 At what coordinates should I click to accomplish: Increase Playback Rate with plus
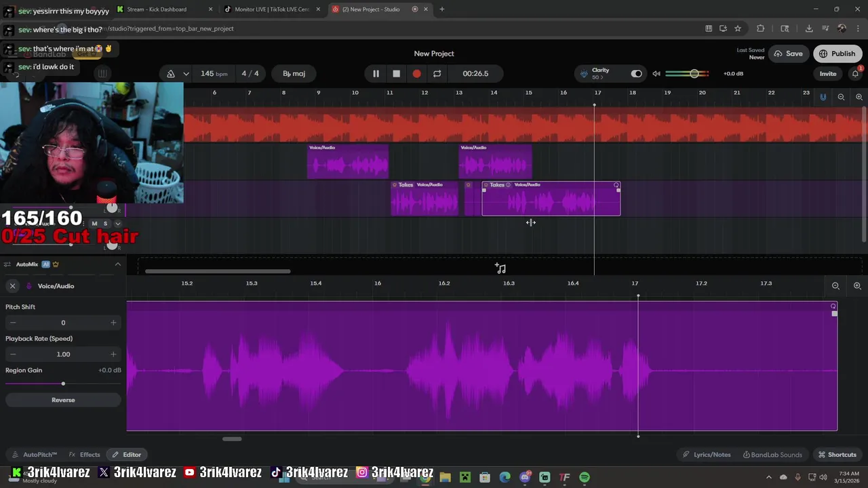[113, 354]
